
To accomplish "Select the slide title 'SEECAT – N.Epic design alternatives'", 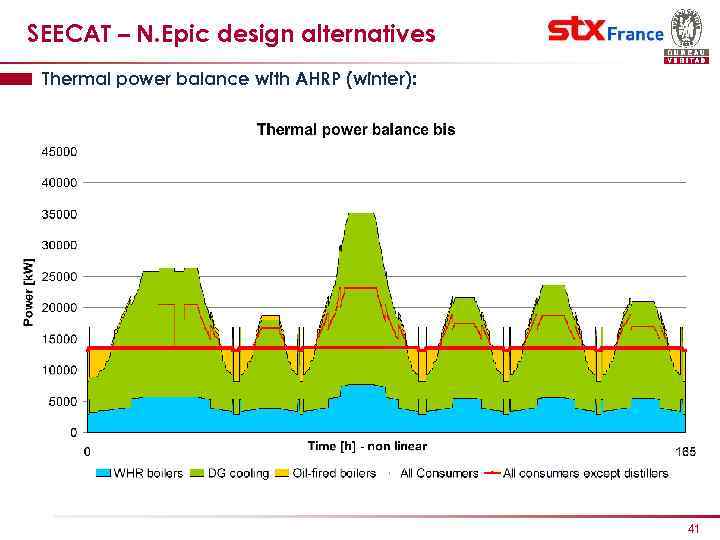I will click(x=231, y=34).
